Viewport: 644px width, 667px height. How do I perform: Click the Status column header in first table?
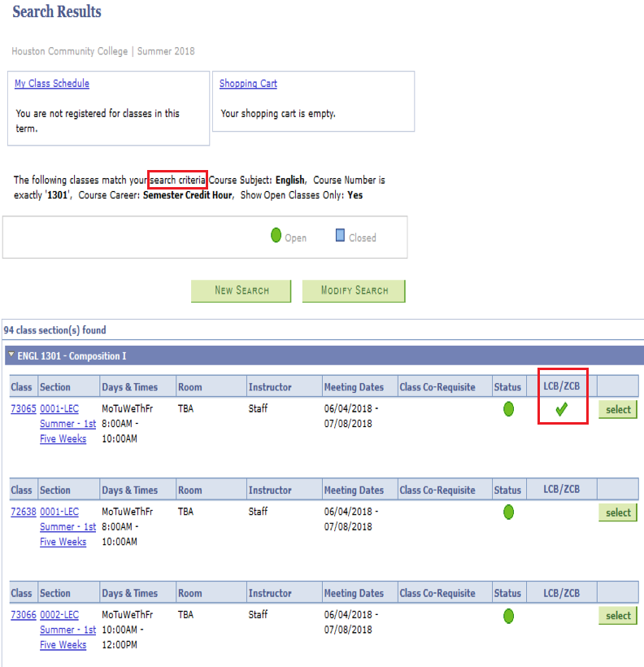[507, 387]
